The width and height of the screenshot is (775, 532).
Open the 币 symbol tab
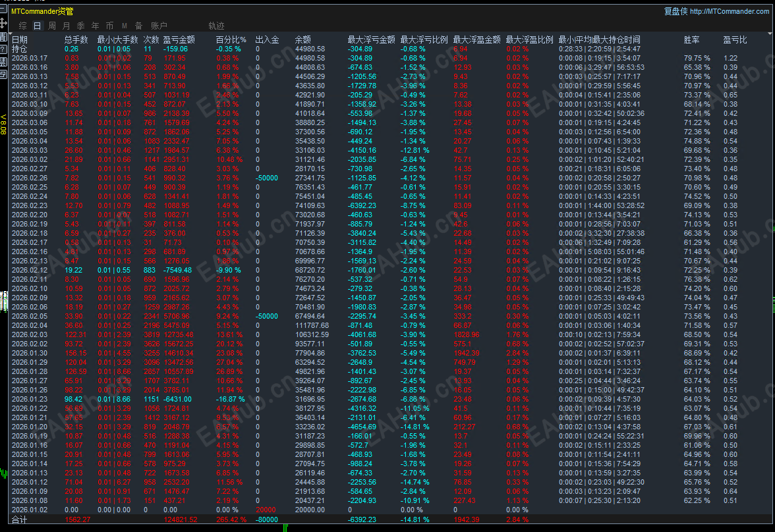click(109, 26)
